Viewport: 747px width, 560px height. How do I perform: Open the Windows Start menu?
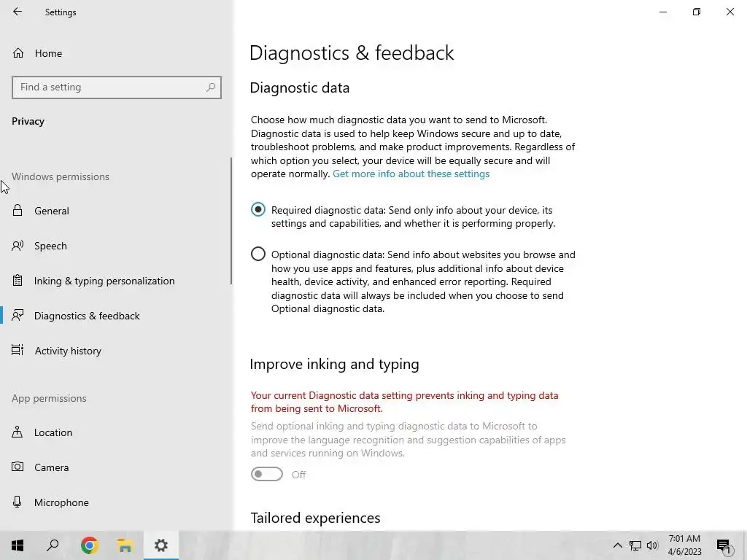[x=18, y=545]
